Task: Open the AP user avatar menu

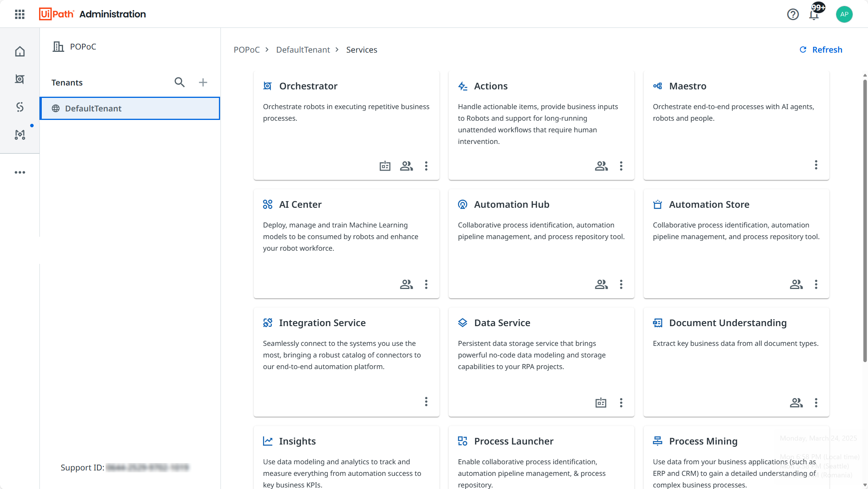Action: coord(844,14)
